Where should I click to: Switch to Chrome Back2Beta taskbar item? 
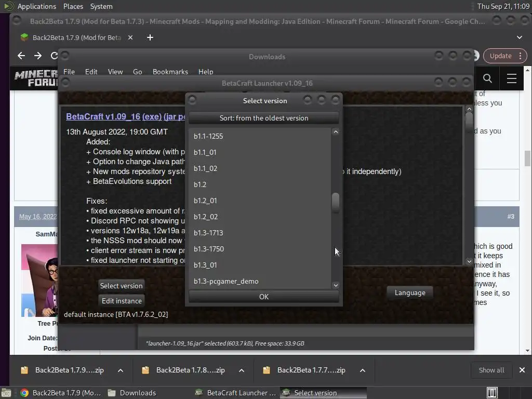pyautogui.click(x=61, y=393)
